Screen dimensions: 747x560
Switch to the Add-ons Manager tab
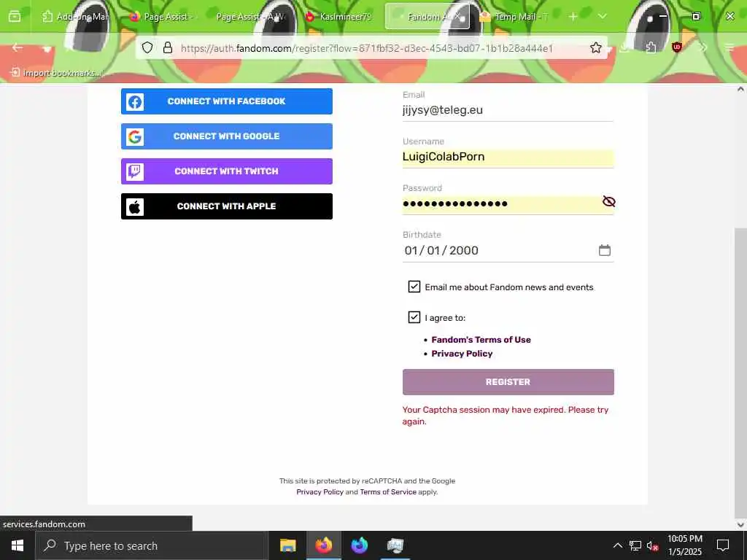(75, 17)
